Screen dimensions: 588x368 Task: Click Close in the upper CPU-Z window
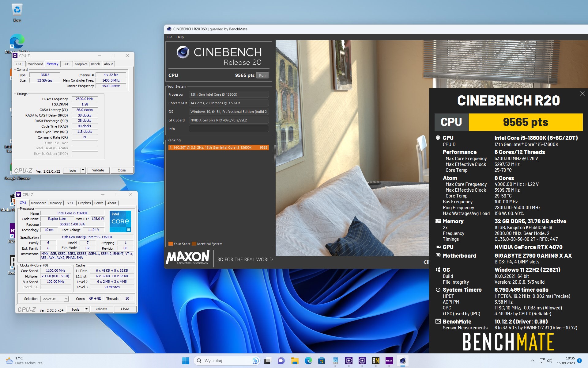click(122, 170)
